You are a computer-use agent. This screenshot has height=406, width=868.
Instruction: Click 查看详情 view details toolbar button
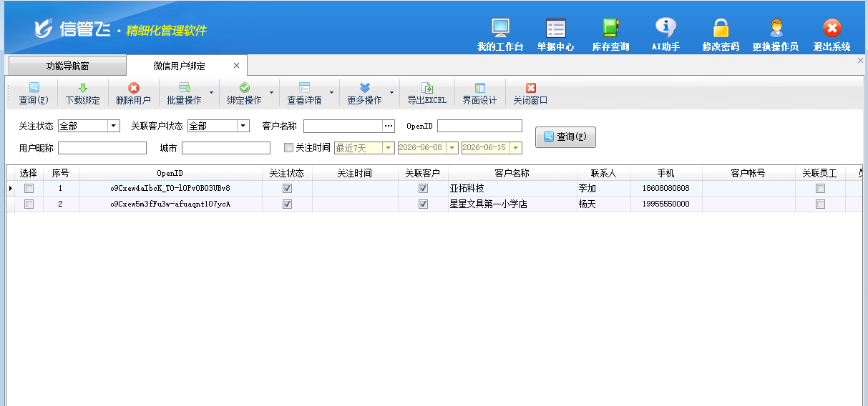click(304, 94)
